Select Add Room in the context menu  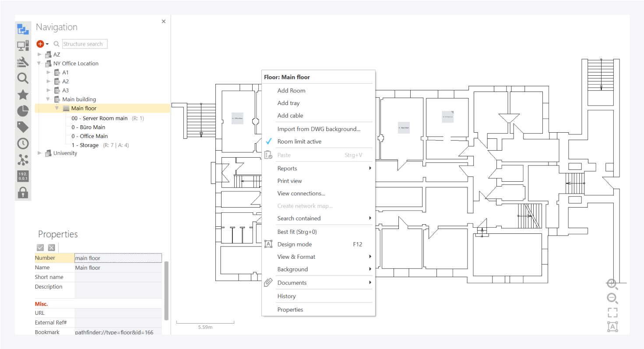pyautogui.click(x=291, y=91)
